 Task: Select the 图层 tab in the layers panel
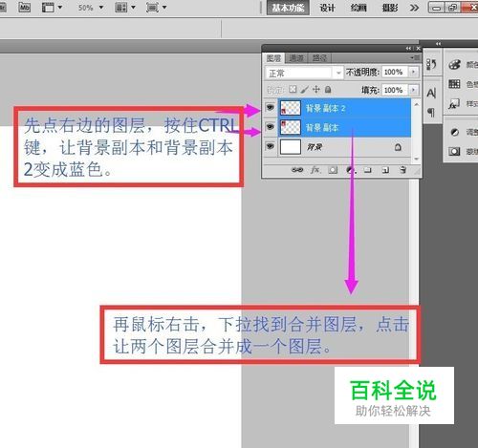pyautogui.click(x=273, y=58)
